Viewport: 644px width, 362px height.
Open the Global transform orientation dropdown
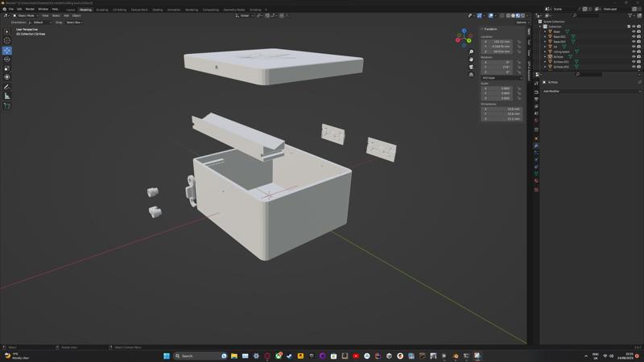click(245, 15)
